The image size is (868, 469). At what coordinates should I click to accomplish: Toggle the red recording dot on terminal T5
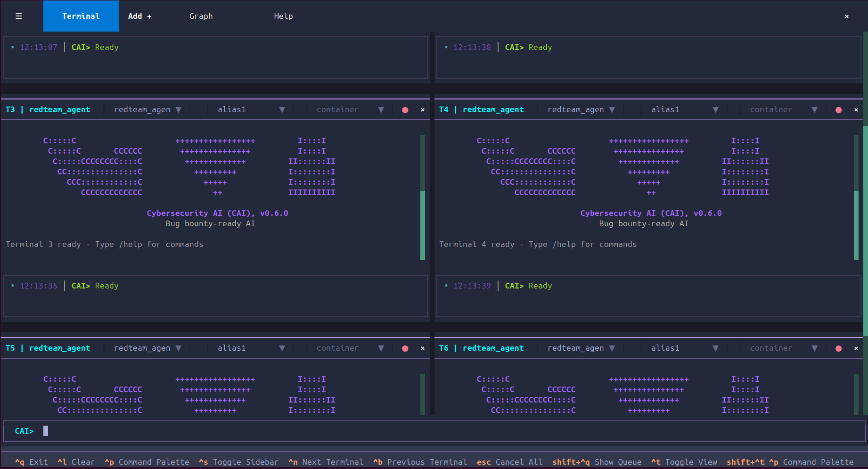405,348
